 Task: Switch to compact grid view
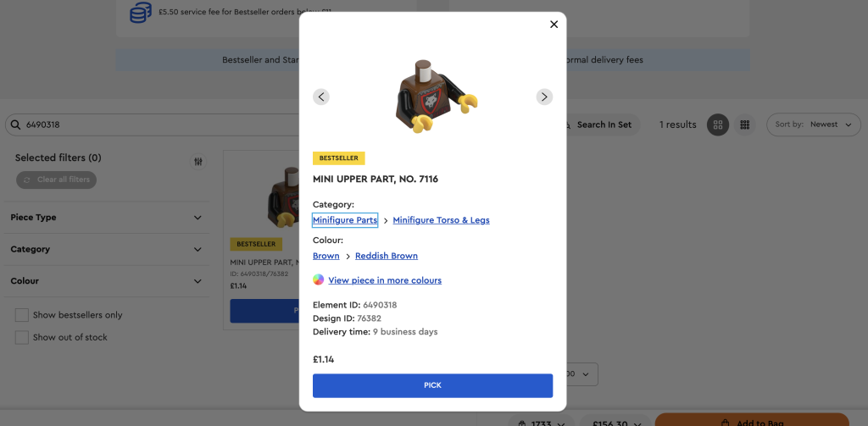point(744,124)
